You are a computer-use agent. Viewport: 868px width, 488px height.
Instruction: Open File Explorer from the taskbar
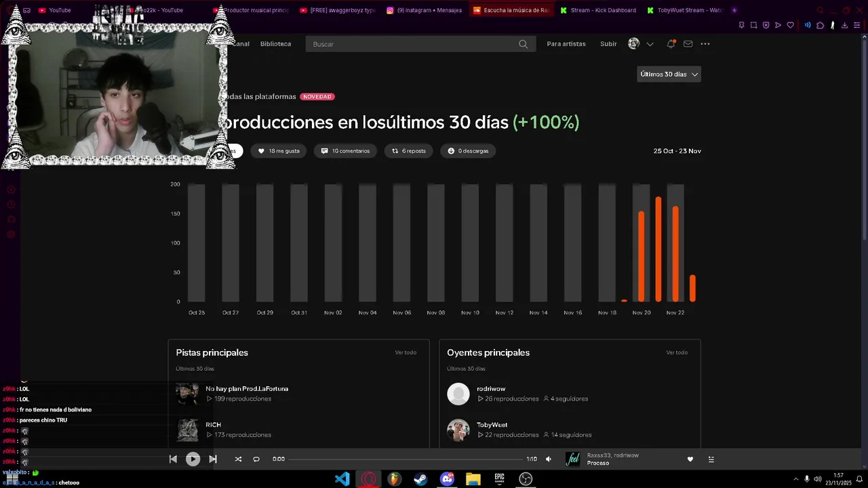click(473, 479)
